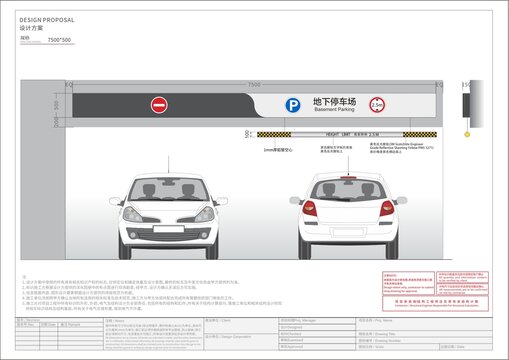Click the left yellow-black checkered strip
The height and width of the screenshot is (360, 509).
(274, 135)
